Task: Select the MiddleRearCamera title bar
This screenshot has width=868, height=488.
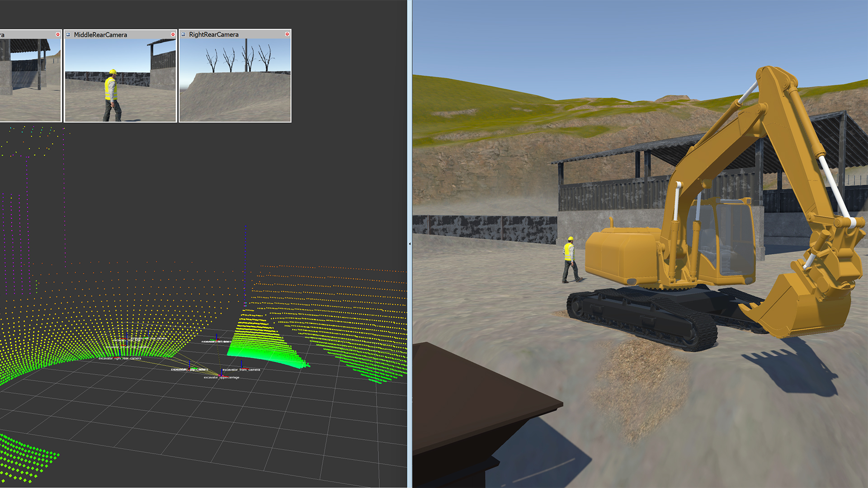Action: [120, 34]
